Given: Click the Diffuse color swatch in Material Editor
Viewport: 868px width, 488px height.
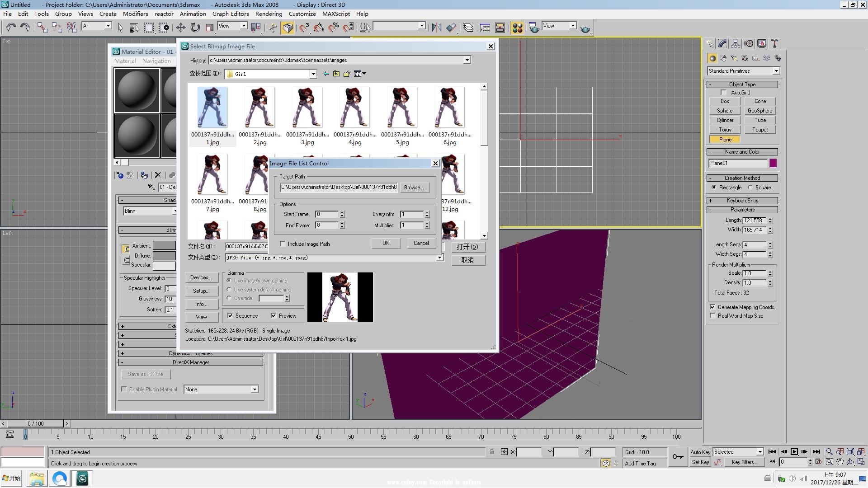Looking at the screenshot, I should click(164, 255).
